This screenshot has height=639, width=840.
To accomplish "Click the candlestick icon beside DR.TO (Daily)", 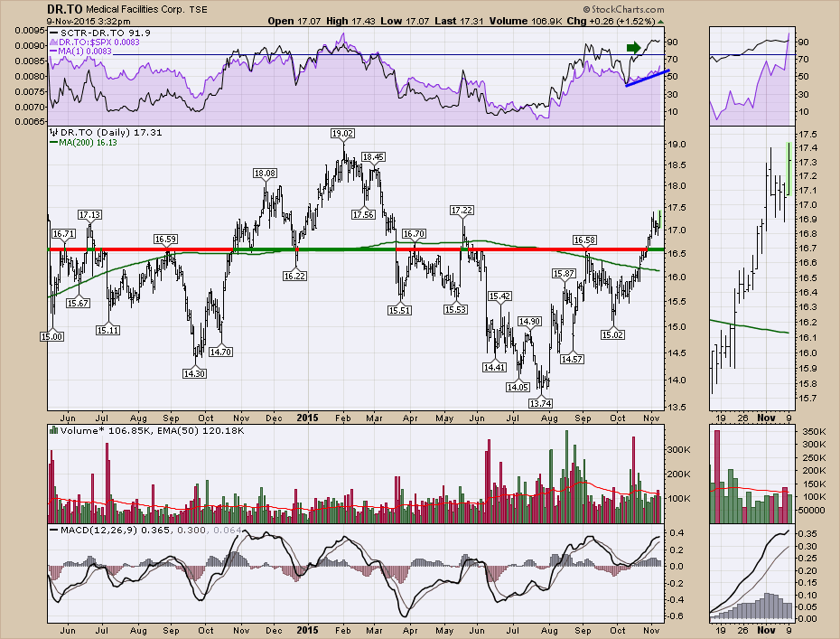I will pyautogui.click(x=53, y=133).
